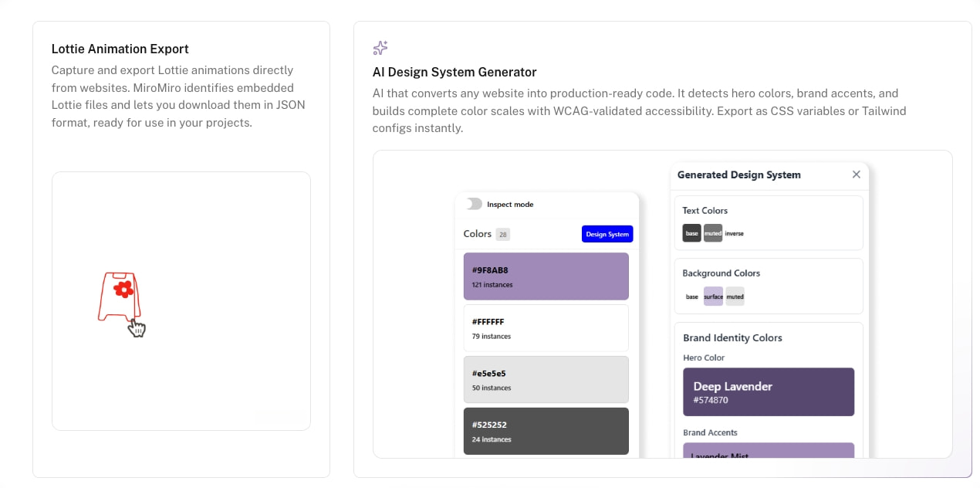Pick the muted background color chip
The width and height of the screenshot is (980, 488).
click(735, 297)
